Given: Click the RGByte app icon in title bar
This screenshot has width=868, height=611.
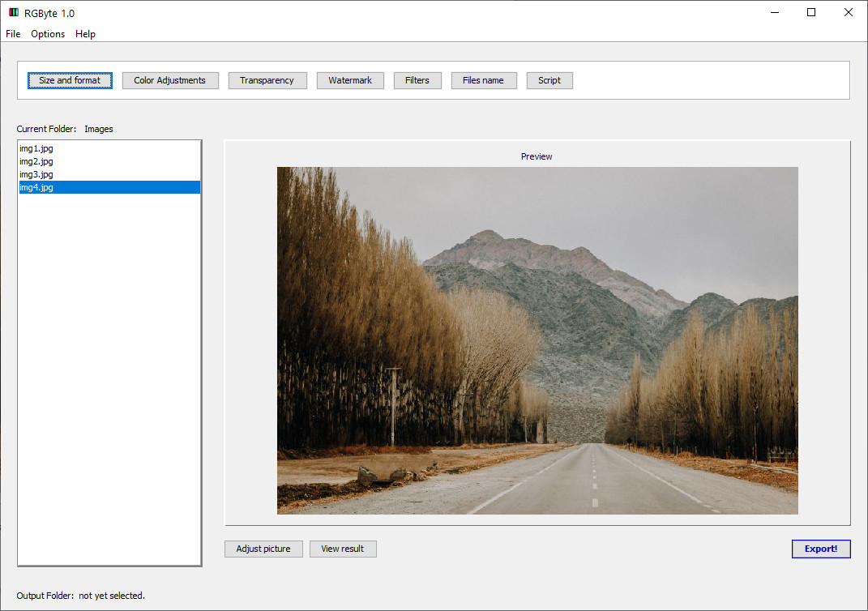Looking at the screenshot, I should (x=13, y=13).
